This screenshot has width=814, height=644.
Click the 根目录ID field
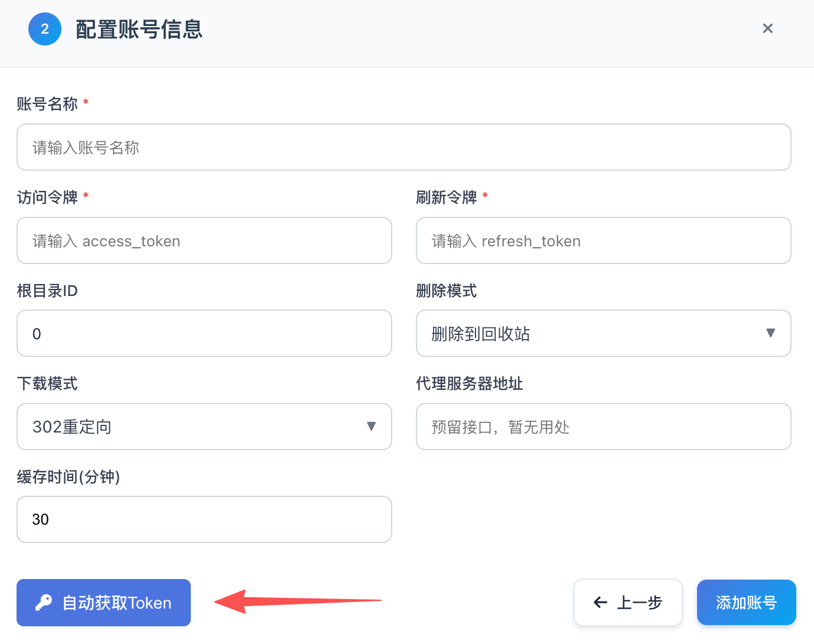point(204,333)
